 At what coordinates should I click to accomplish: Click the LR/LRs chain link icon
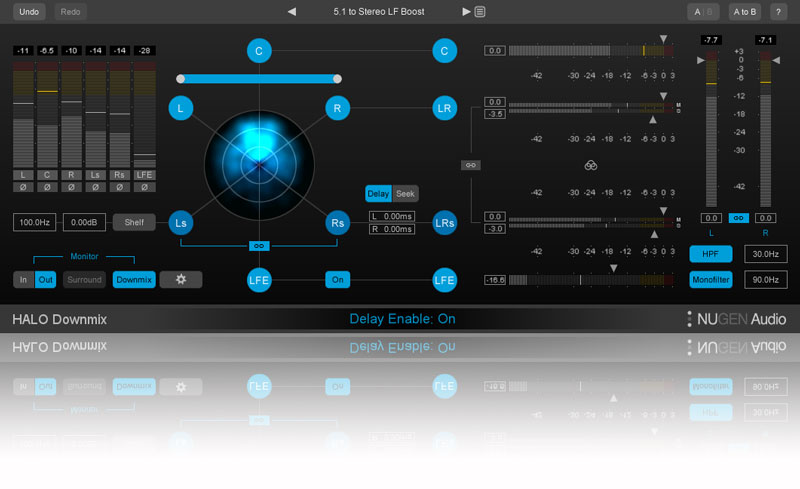click(470, 165)
